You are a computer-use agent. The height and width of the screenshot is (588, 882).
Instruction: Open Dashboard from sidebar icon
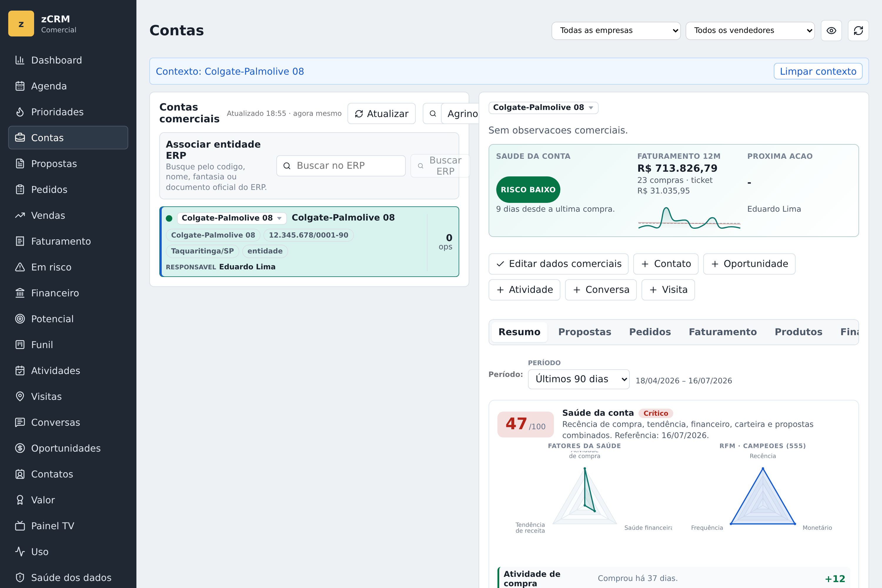coord(20,60)
